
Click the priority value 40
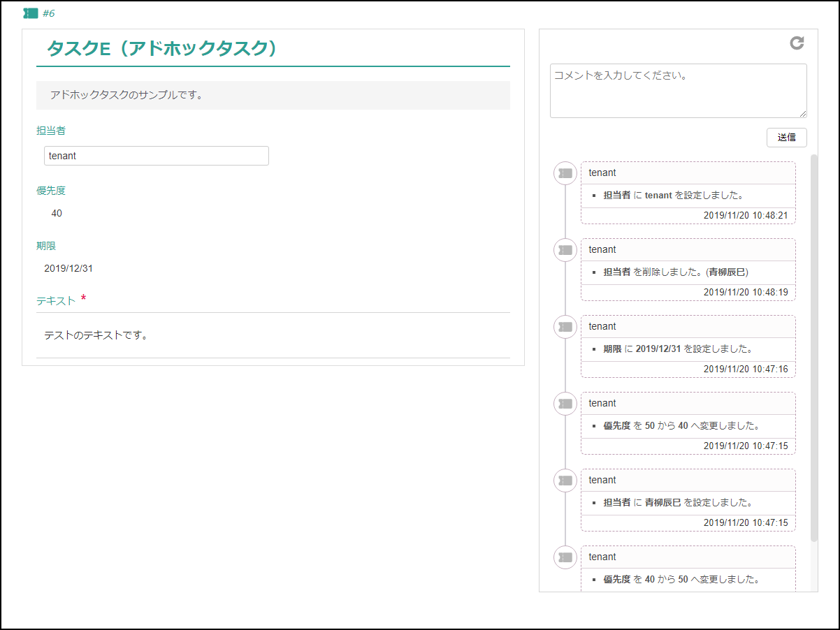(57, 213)
